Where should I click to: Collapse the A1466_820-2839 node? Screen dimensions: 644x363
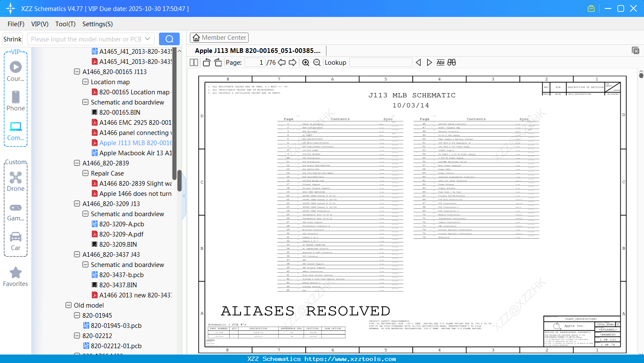coord(77,163)
